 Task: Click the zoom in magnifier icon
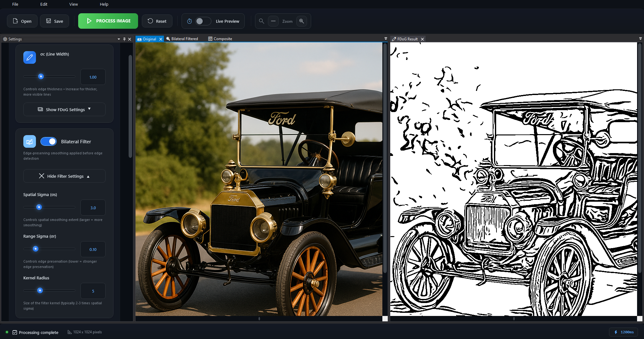tap(302, 21)
